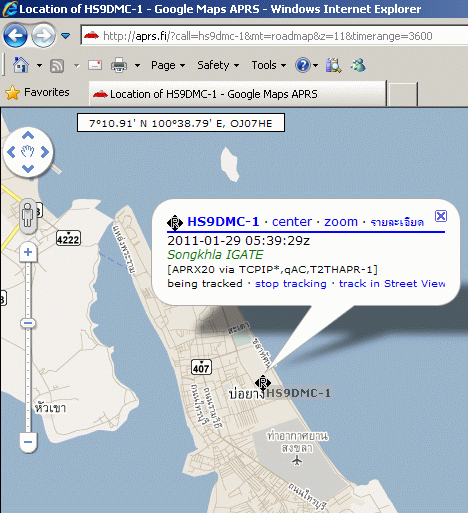Click the center link in the popup
Image resolution: width=468 pixels, height=513 pixels.
(292, 221)
